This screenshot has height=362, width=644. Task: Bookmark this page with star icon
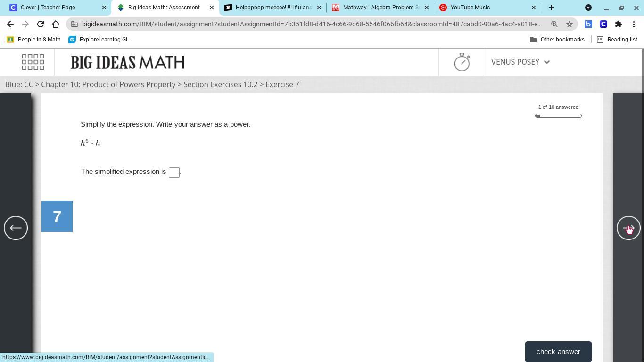click(x=570, y=24)
